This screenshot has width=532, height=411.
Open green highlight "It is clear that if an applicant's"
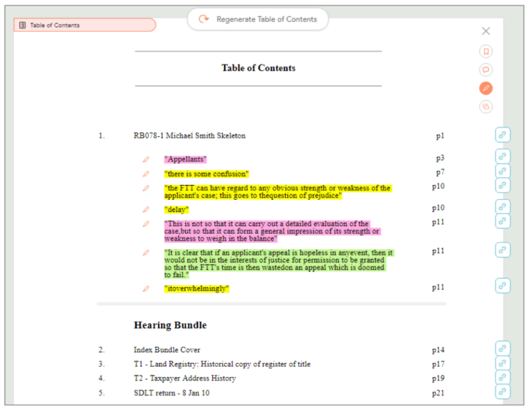click(x=279, y=264)
